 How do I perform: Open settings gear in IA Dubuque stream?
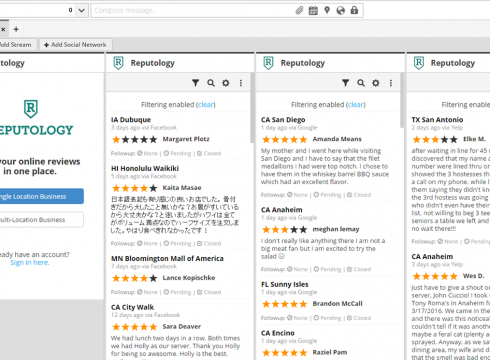coord(226,83)
